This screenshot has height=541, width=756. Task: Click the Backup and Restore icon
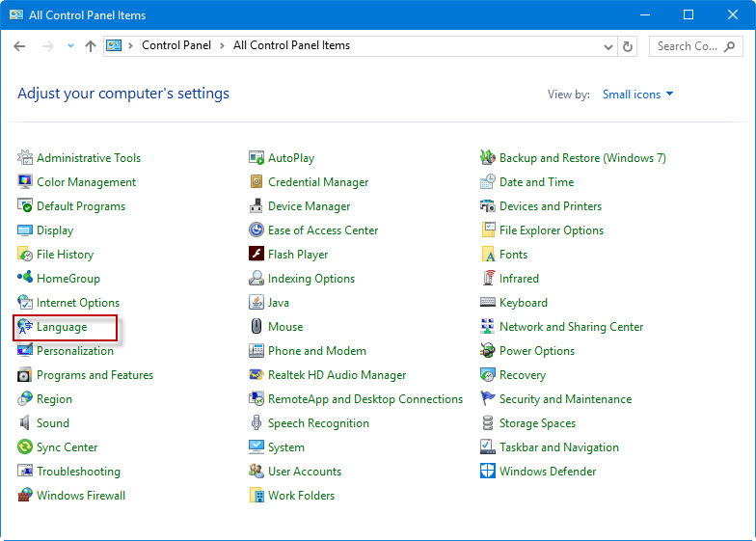(x=488, y=158)
